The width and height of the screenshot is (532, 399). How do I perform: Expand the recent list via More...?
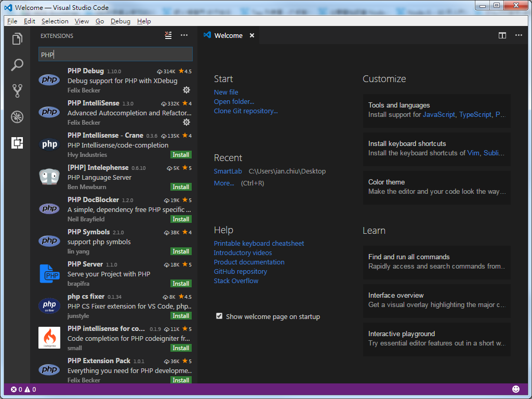point(223,183)
